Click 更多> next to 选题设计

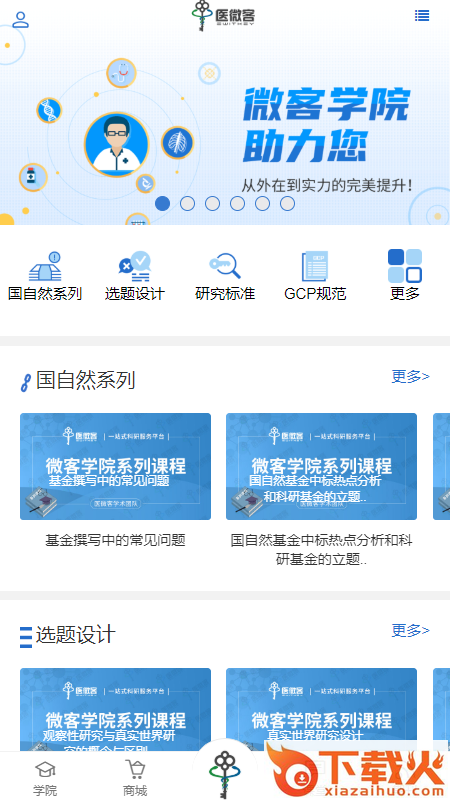tap(411, 631)
